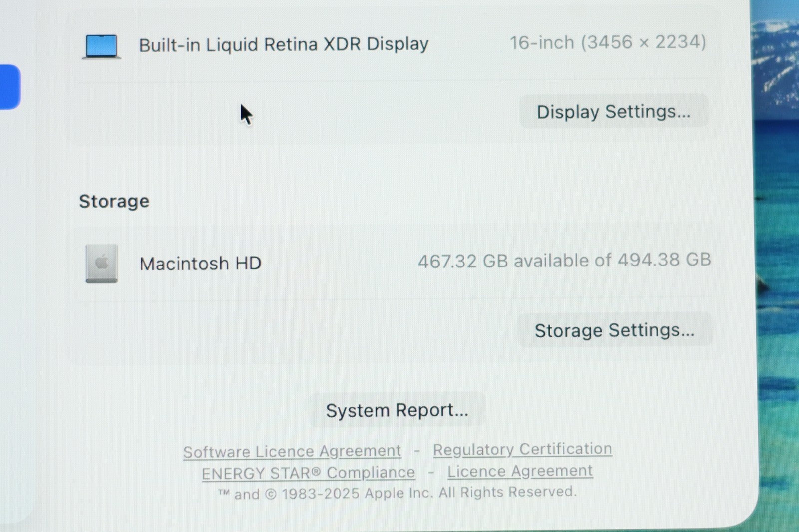View ENERGY STAR Compliance link

click(308, 473)
